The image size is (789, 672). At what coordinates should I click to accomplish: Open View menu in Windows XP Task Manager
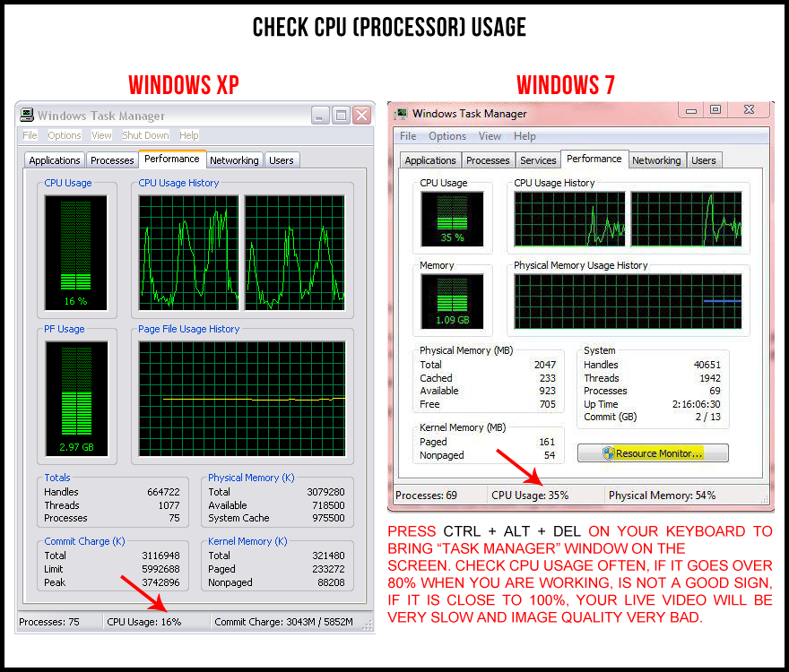[x=101, y=135]
